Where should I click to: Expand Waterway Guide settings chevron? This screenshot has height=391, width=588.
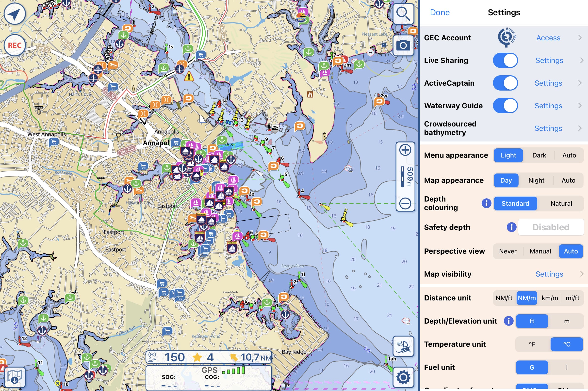(x=580, y=106)
